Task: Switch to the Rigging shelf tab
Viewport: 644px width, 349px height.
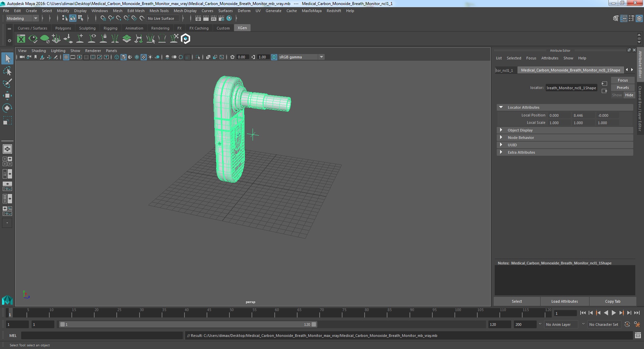Action: click(110, 28)
